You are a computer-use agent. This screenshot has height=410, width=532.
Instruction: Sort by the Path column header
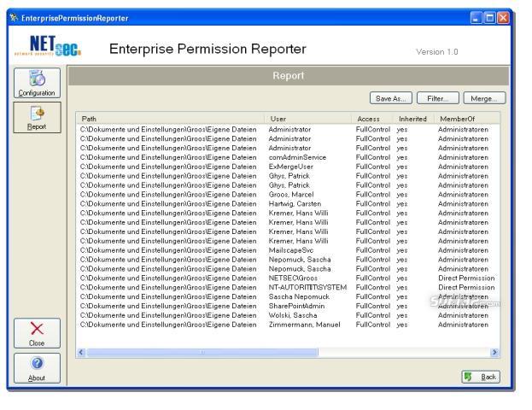pos(171,119)
